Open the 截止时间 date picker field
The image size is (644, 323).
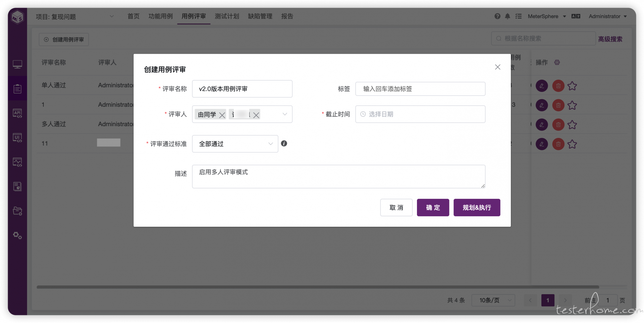click(420, 114)
